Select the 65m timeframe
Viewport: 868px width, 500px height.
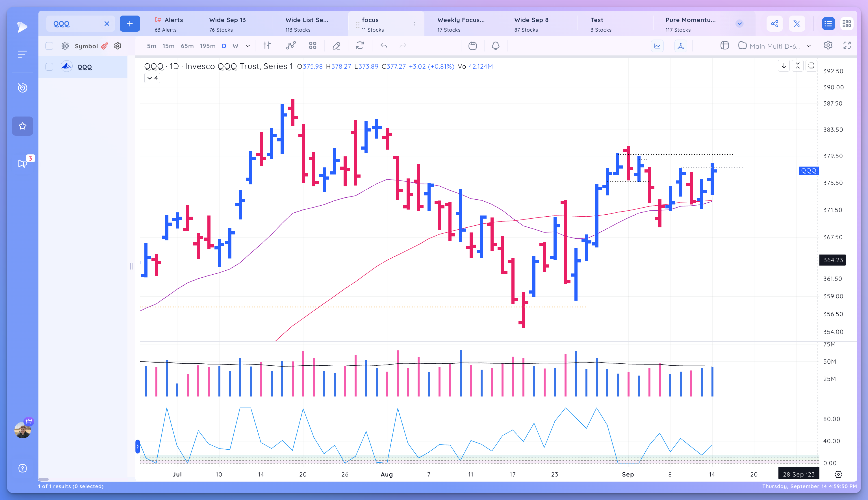point(187,46)
